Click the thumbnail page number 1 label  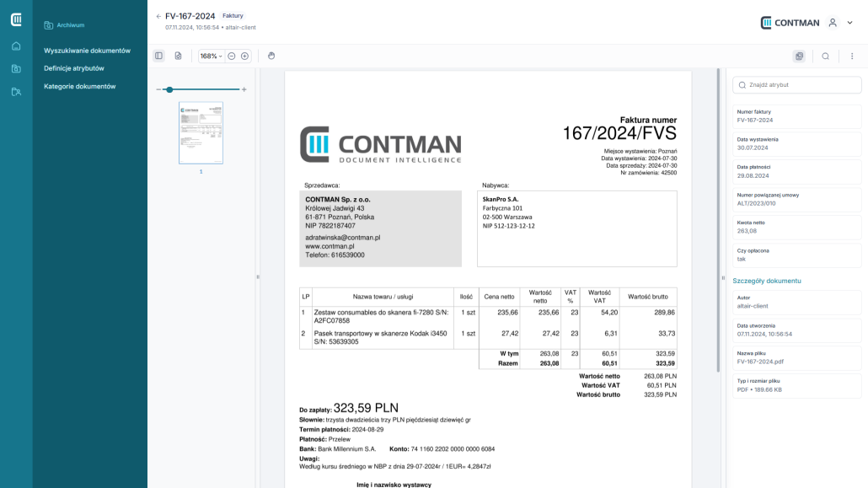click(201, 172)
